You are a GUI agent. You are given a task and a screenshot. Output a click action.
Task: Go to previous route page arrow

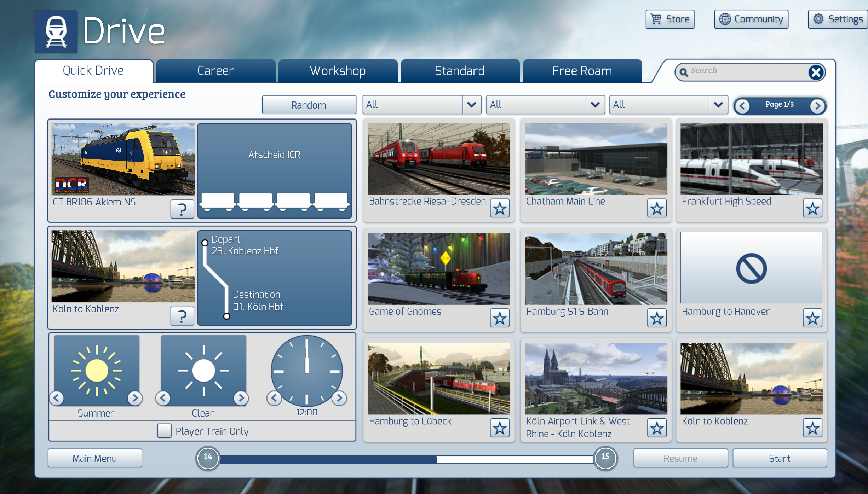742,106
